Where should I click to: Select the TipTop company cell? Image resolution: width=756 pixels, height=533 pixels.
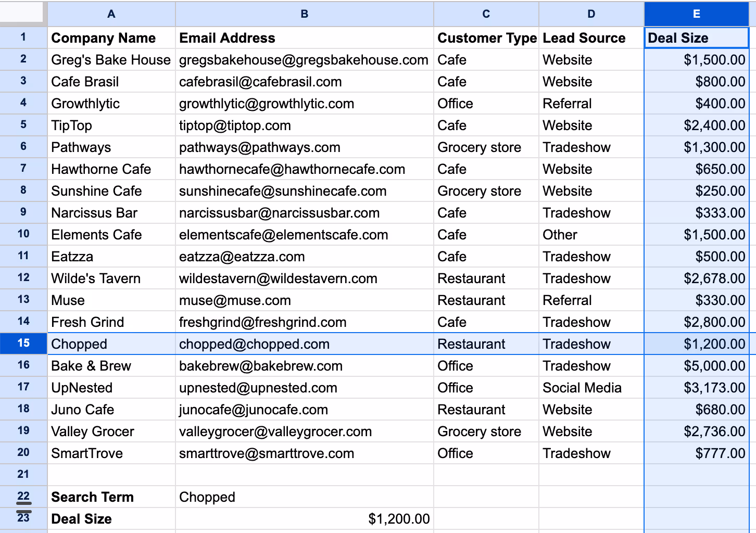coord(111,125)
